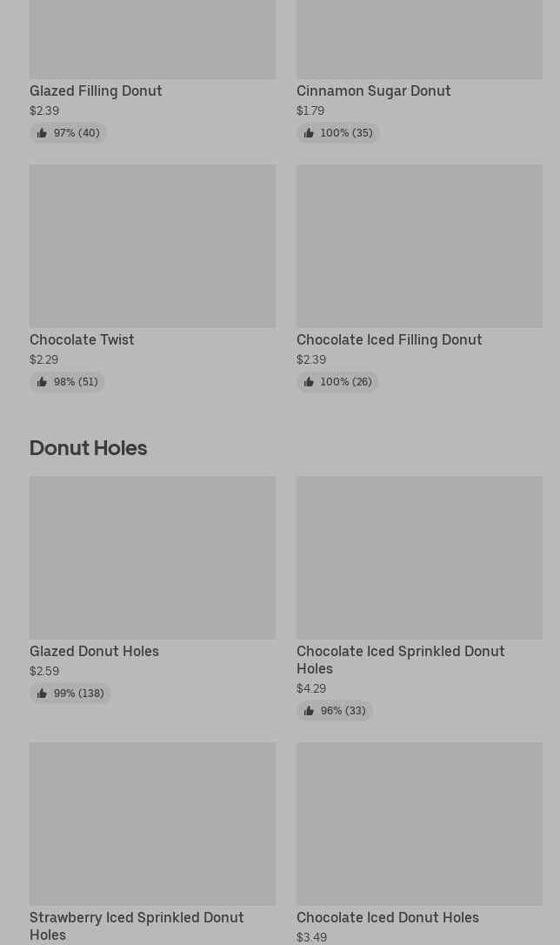Open the Glazed Donut Holes image
Viewport: 560px width, 945px height.
tap(152, 558)
